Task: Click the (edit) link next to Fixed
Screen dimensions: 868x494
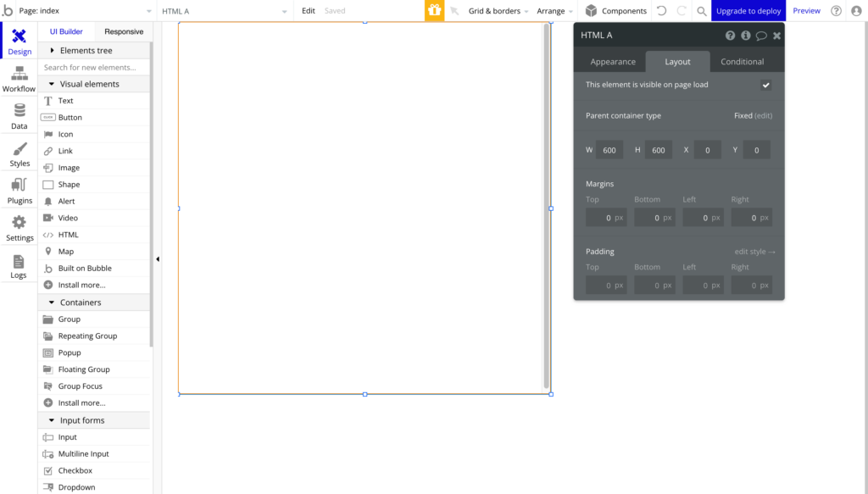Action: [764, 115]
